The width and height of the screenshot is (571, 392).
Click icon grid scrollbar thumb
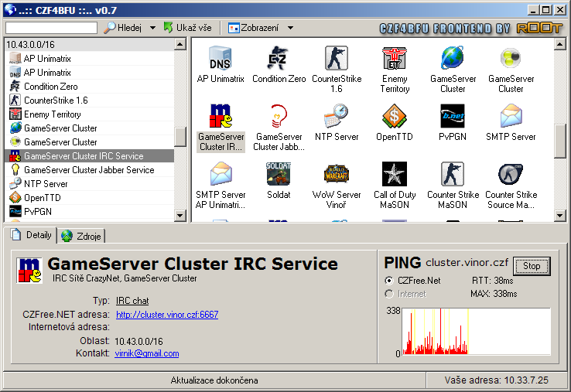point(559,141)
